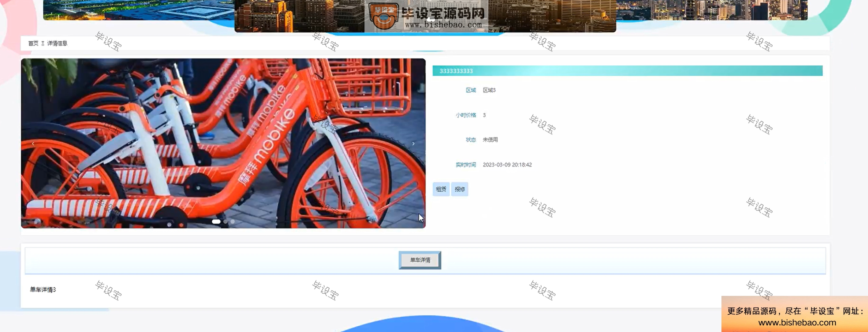This screenshot has width=868, height=332.
Task: Select the 单车详情3 description text
Action: pyautogui.click(x=43, y=290)
